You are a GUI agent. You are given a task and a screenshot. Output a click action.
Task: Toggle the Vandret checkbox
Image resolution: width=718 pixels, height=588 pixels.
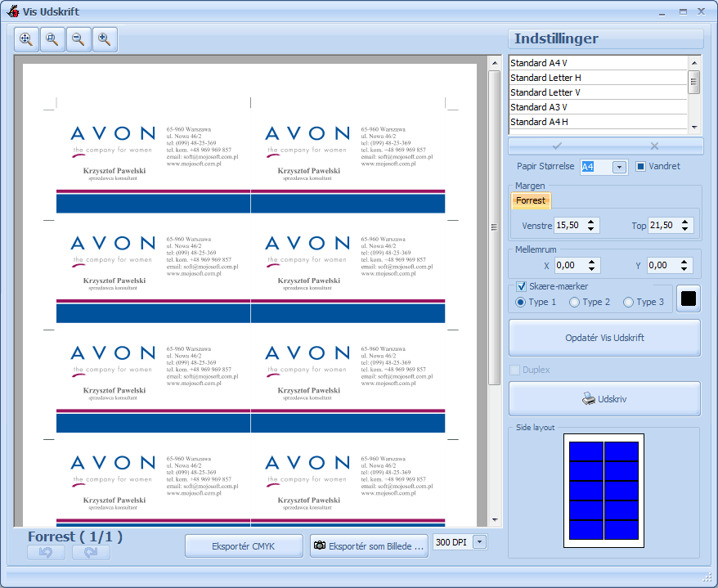[640, 166]
